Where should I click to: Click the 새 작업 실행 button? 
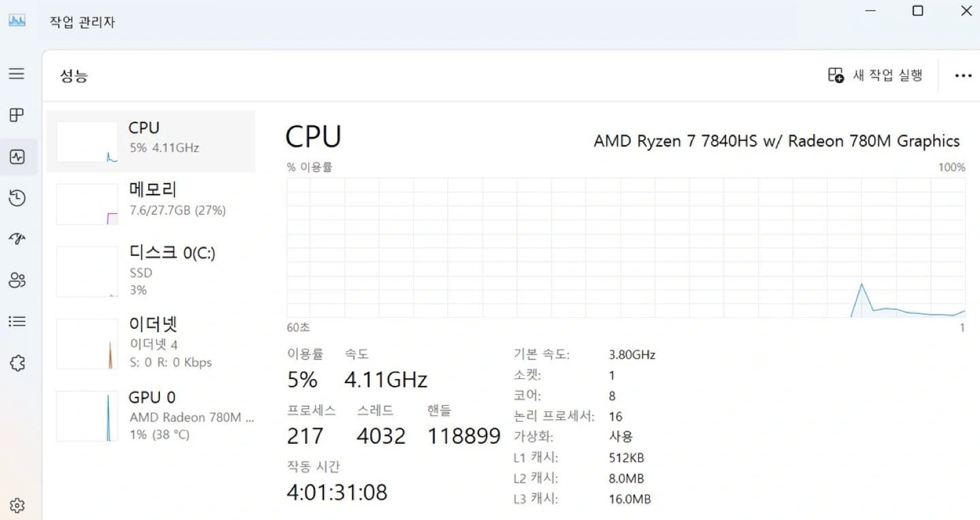(x=875, y=76)
